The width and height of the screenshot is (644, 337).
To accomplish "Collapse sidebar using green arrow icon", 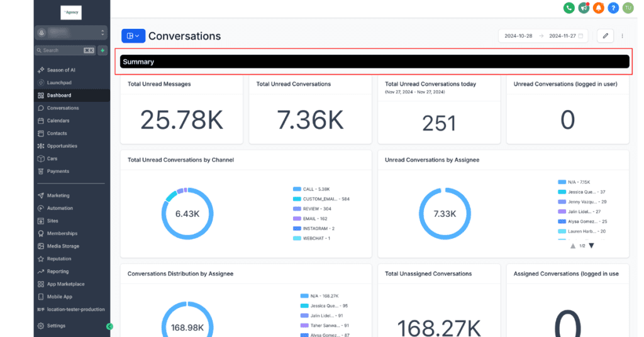I will (109, 326).
